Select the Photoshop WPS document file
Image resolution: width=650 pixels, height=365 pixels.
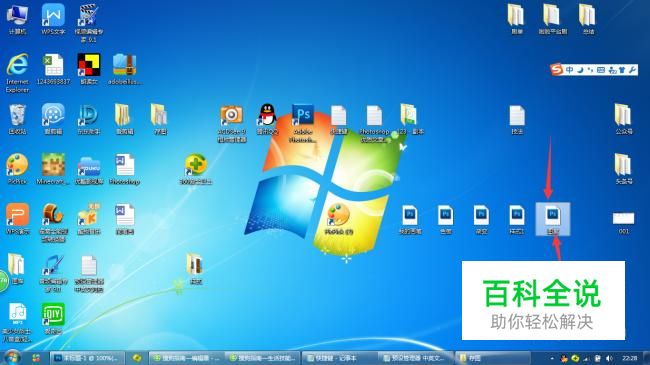point(124,169)
